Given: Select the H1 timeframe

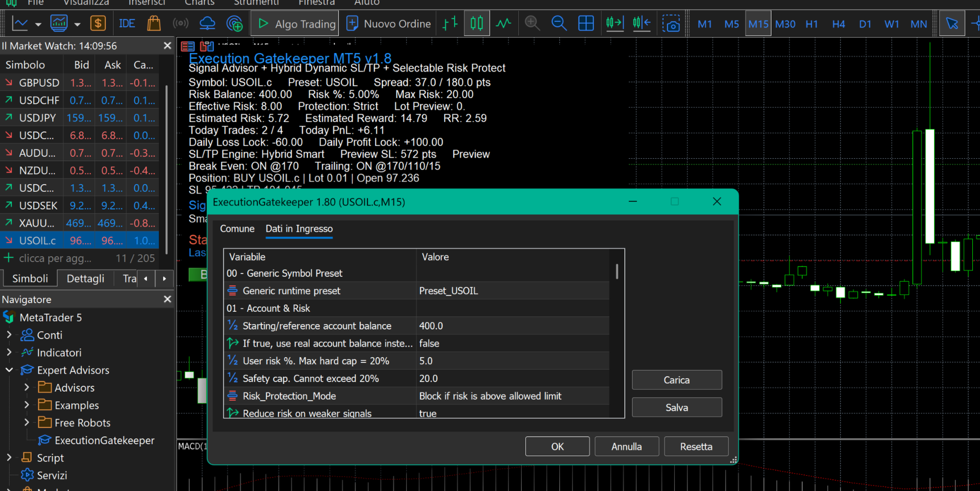Looking at the screenshot, I should click(812, 24).
